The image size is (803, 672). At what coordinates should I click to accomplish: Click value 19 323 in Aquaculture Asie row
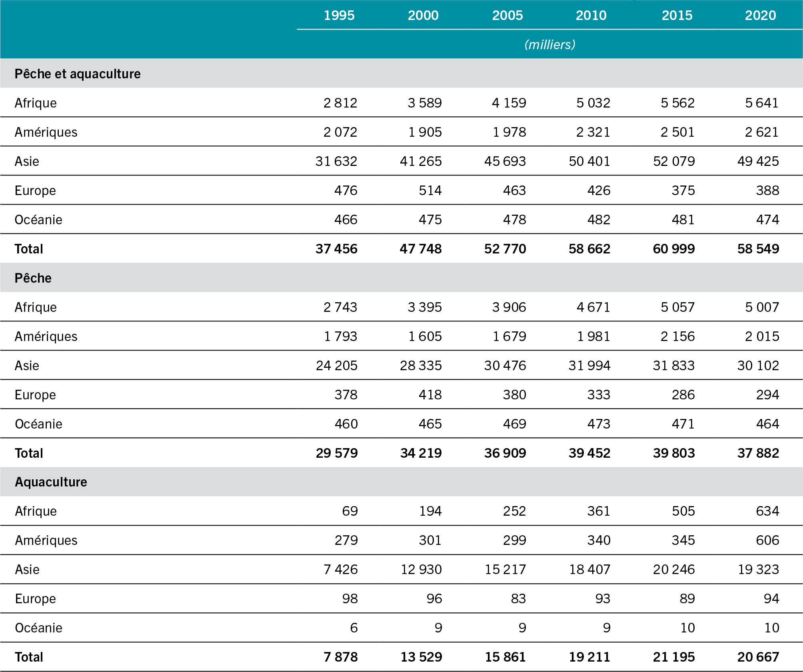click(759, 570)
